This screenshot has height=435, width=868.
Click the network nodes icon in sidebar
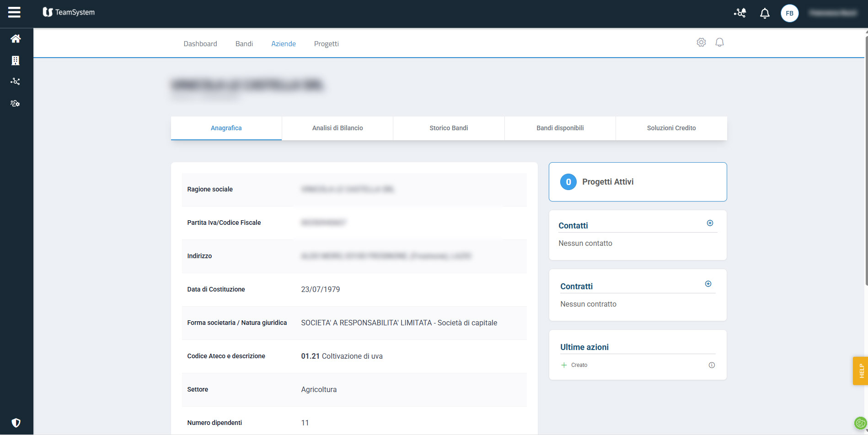[16, 82]
